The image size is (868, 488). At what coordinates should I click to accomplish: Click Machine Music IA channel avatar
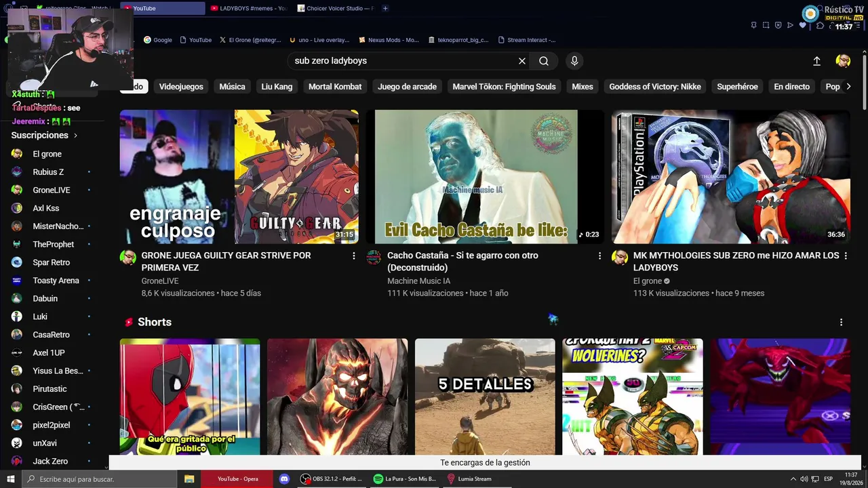374,258
